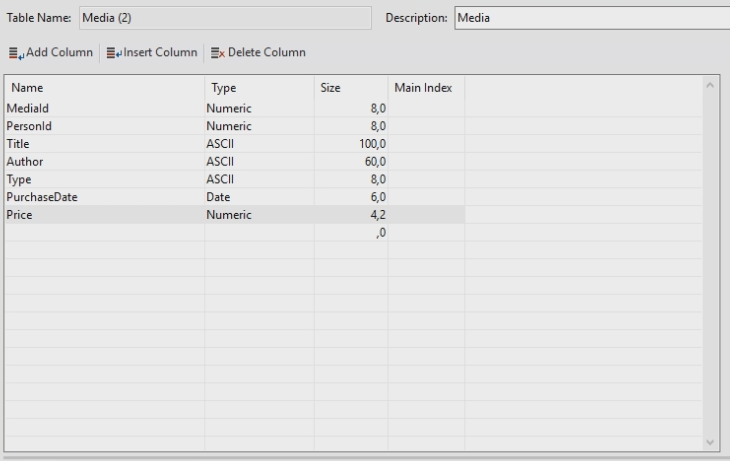Open the Date type cell for PurchaseDate
730x461 pixels.
(x=259, y=197)
